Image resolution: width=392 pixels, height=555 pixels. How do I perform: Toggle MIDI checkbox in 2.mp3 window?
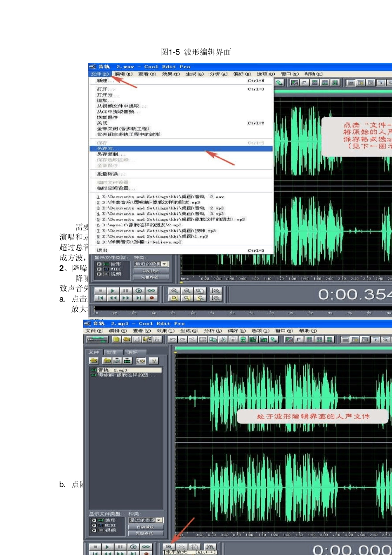(94, 525)
